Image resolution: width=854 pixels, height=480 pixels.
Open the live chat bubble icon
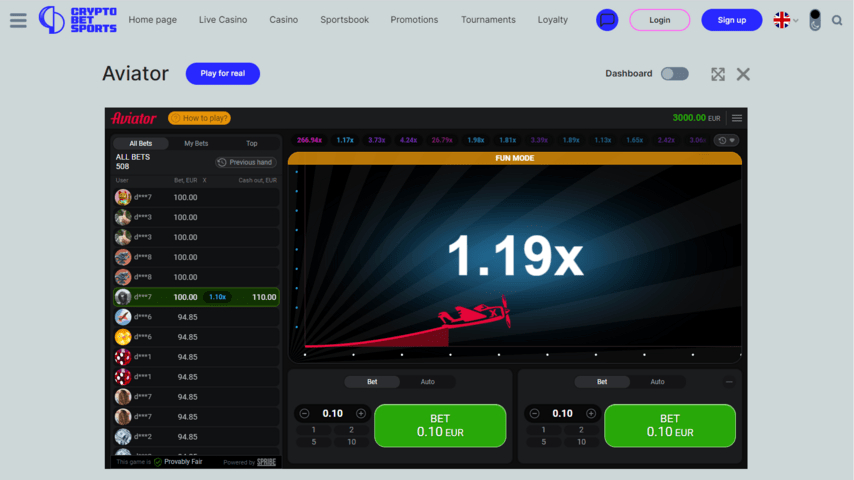(x=607, y=20)
